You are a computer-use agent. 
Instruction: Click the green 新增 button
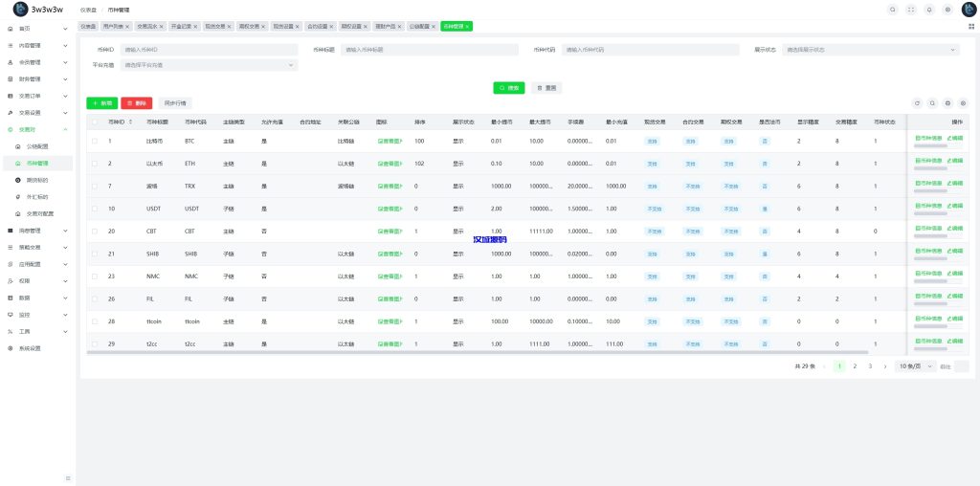tap(101, 102)
